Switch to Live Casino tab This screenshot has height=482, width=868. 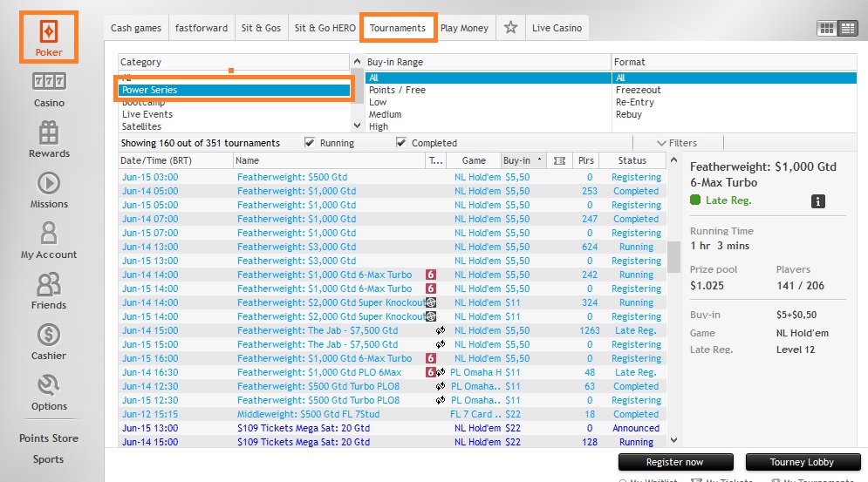[x=557, y=28]
